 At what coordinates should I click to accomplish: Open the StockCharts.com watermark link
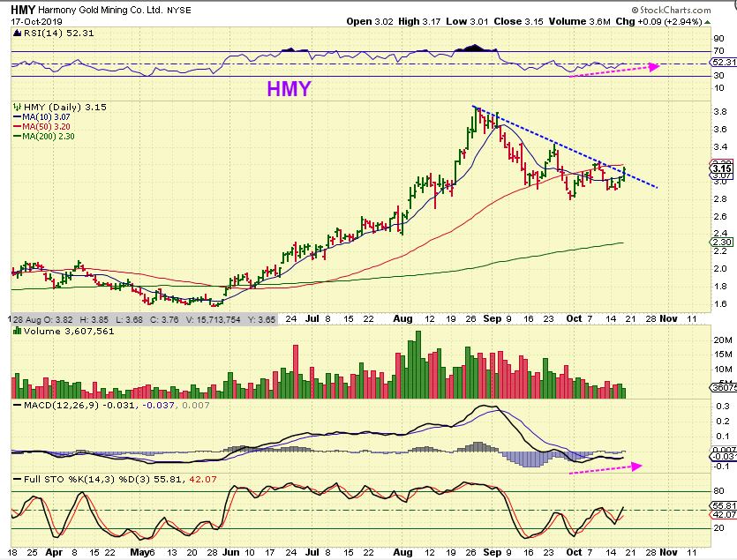point(671,10)
